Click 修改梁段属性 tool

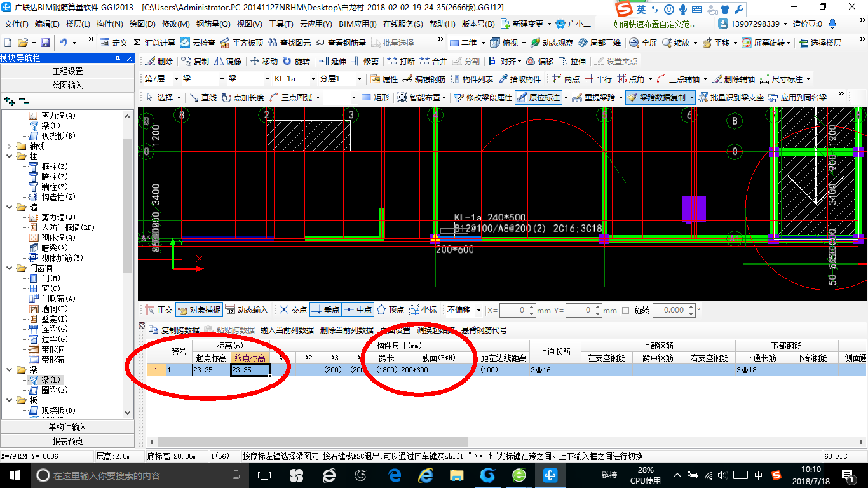[x=483, y=97]
